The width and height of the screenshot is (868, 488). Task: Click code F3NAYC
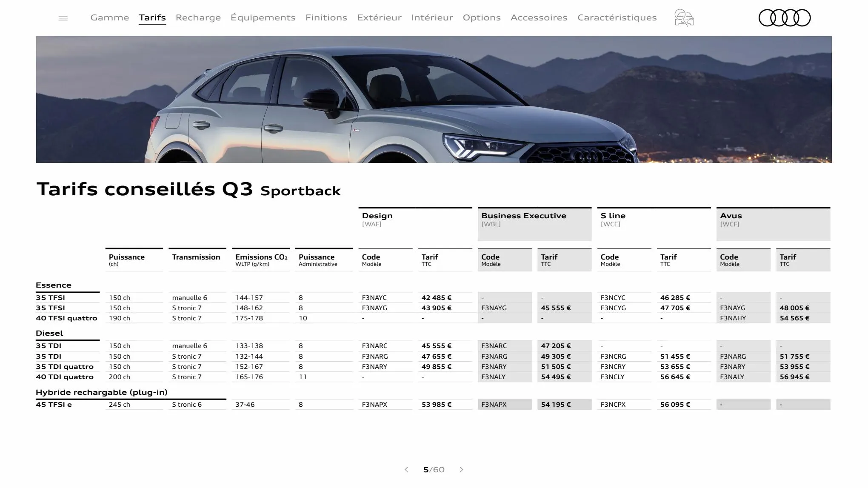[374, 298]
